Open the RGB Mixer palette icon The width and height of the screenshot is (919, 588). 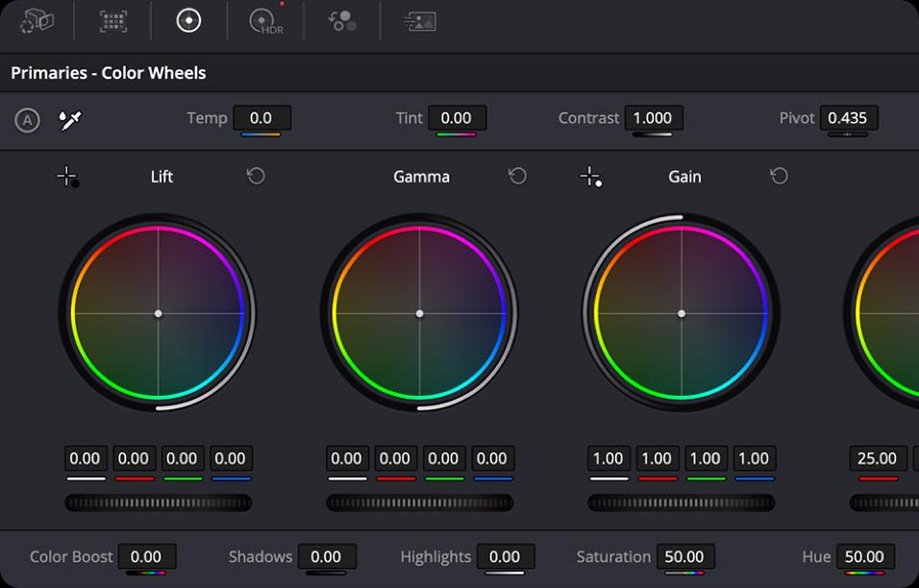[x=342, y=21]
